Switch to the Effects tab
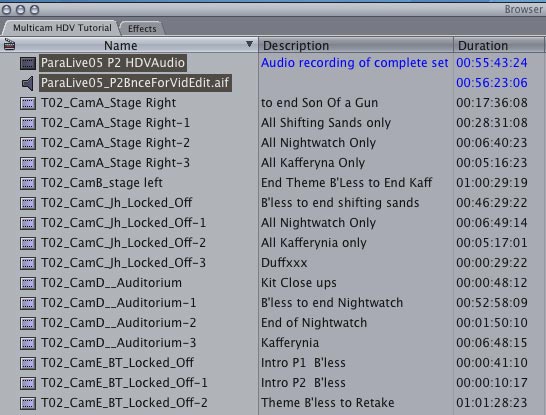The height and width of the screenshot is (415, 546). click(142, 29)
